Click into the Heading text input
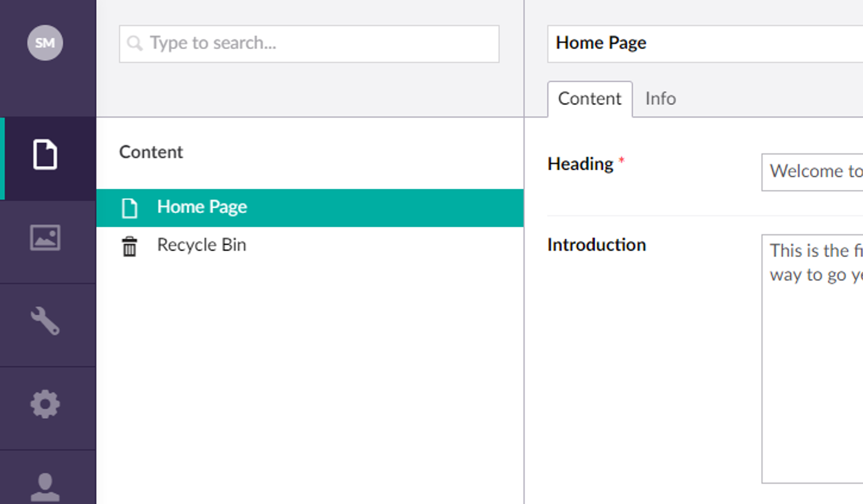This screenshot has height=504, width=863. 813,171
